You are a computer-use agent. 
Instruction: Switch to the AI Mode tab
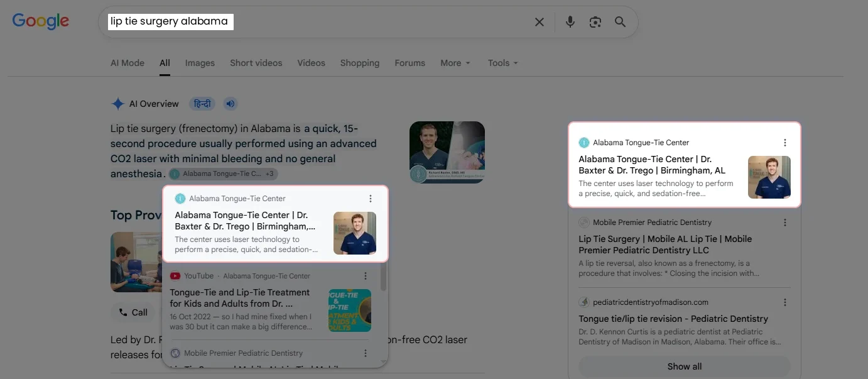click(x=127, y=63)
